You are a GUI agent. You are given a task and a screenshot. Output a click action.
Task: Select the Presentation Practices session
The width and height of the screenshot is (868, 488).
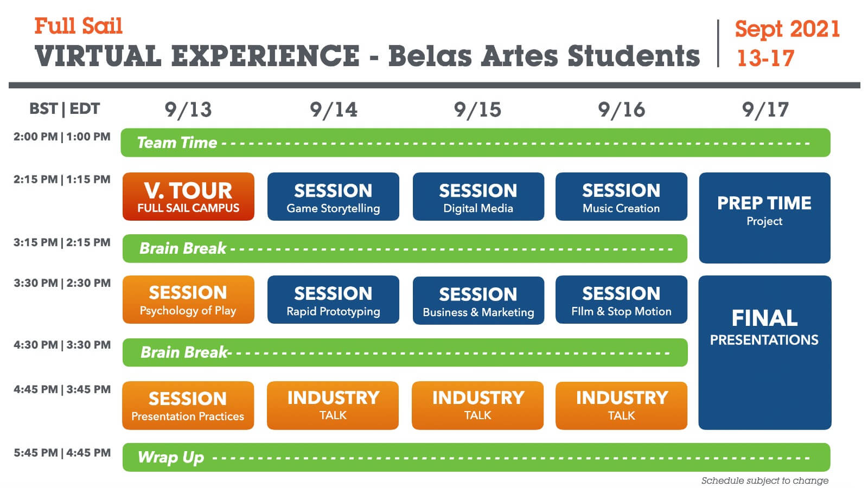pyautogui.click(x=188, y=406)
